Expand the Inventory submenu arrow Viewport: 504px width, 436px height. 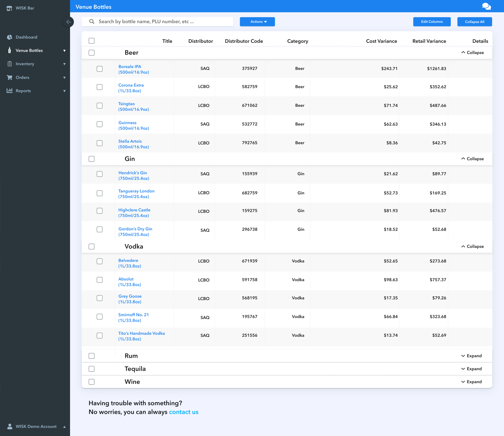click(64, 64)
